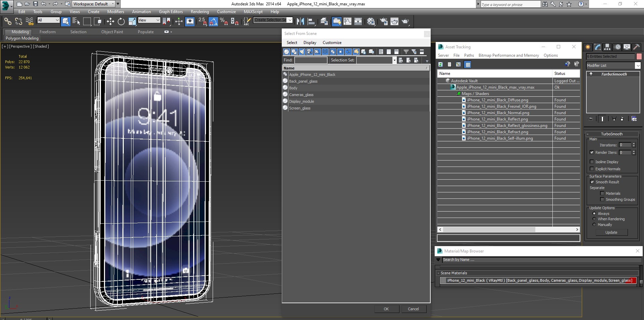Open the Rendering menu
The image size is (644, 320).
click(x=200, y=11)
